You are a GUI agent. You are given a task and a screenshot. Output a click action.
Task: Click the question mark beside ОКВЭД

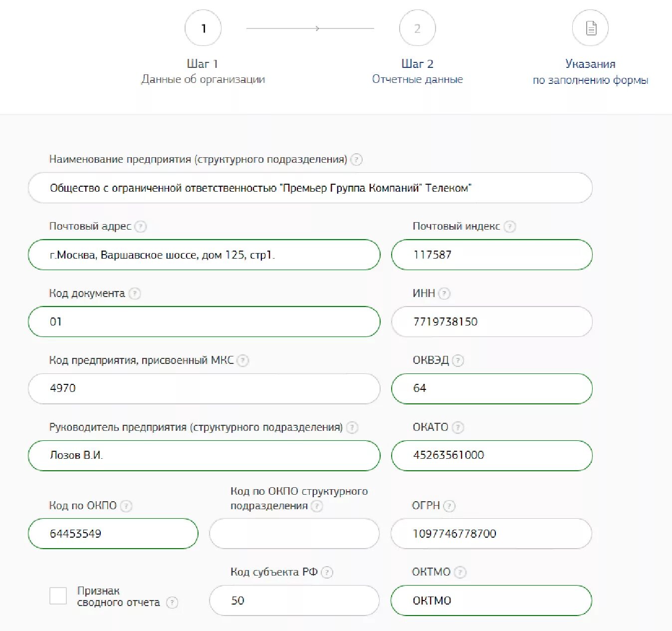tap(457, 360)
